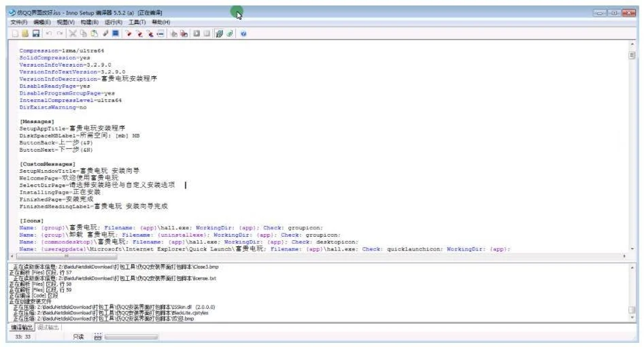Open the 文件(F) menu

coord(18,22)
